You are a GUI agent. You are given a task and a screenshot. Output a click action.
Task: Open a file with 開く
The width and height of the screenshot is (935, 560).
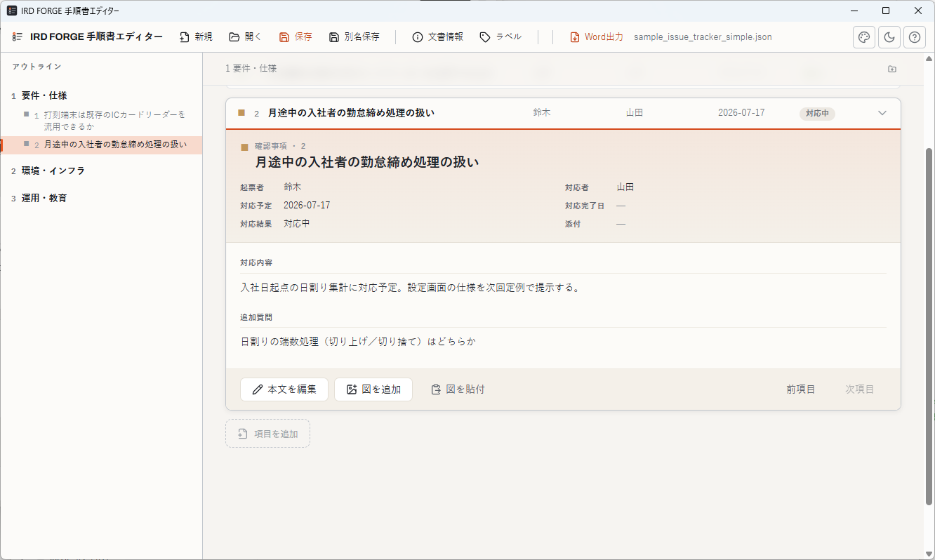pos(245,37)
